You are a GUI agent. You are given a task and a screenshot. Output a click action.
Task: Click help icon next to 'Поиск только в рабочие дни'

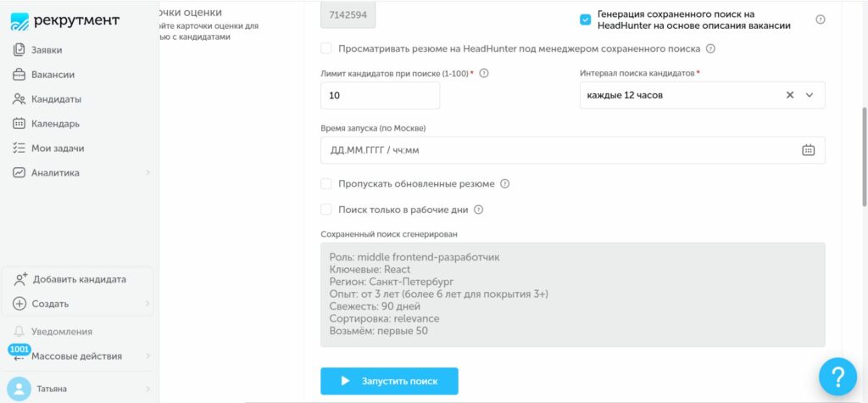point(478,210)
